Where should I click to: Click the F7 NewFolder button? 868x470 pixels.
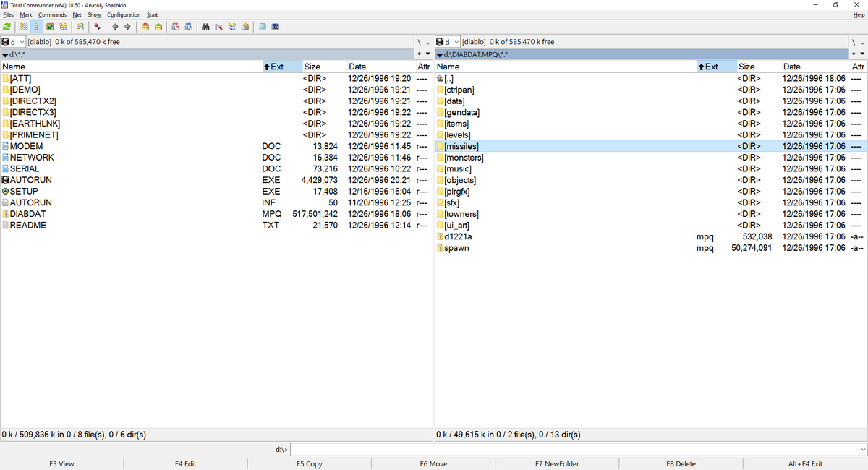[x=557, y=464]
